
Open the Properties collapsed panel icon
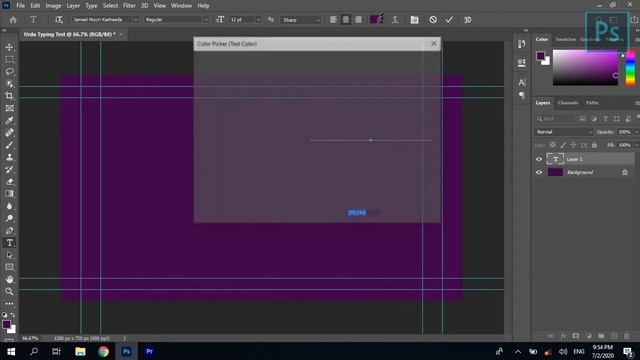pos(522,62)
